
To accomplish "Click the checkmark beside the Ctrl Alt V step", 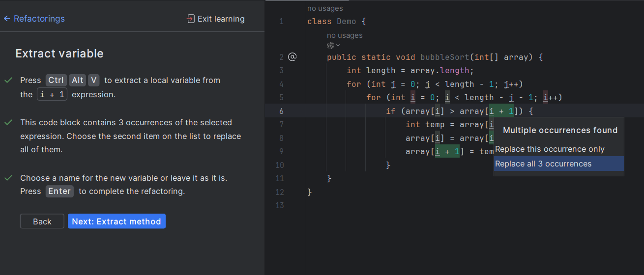I will tap(8, 80).
